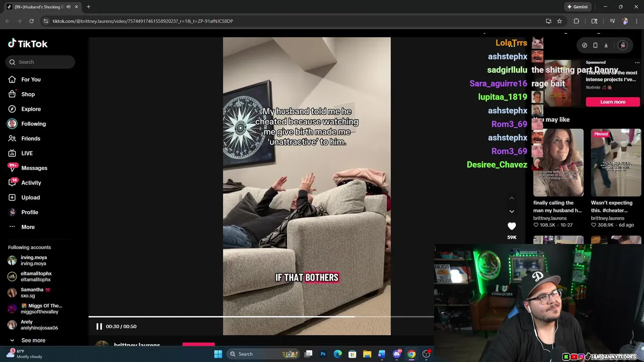The image size is (644, 362).
Task: Like the video with heart icon
Action: (512, 226)
